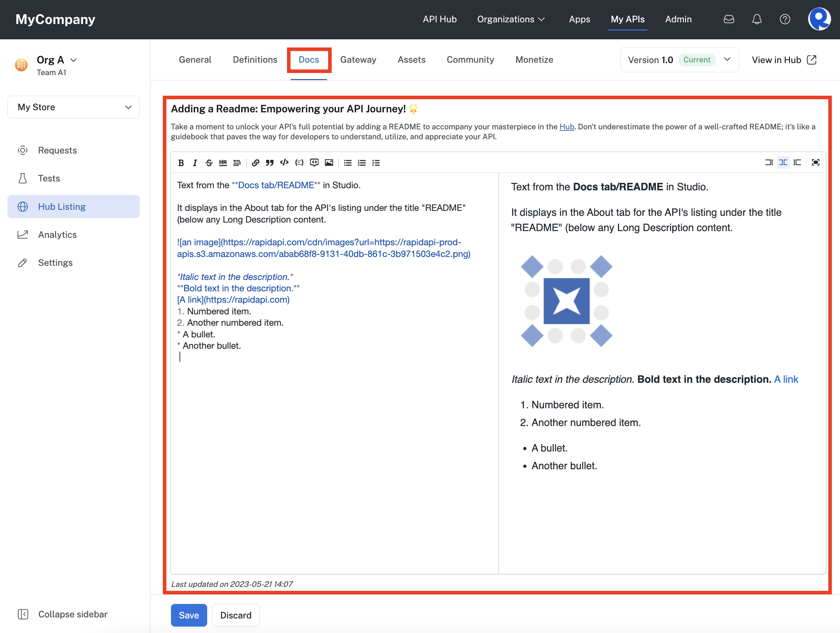The height and width of the screenshot is (633, 840).
Task: Insert a blockquote with the quote icon
Action: coord(270,163)
